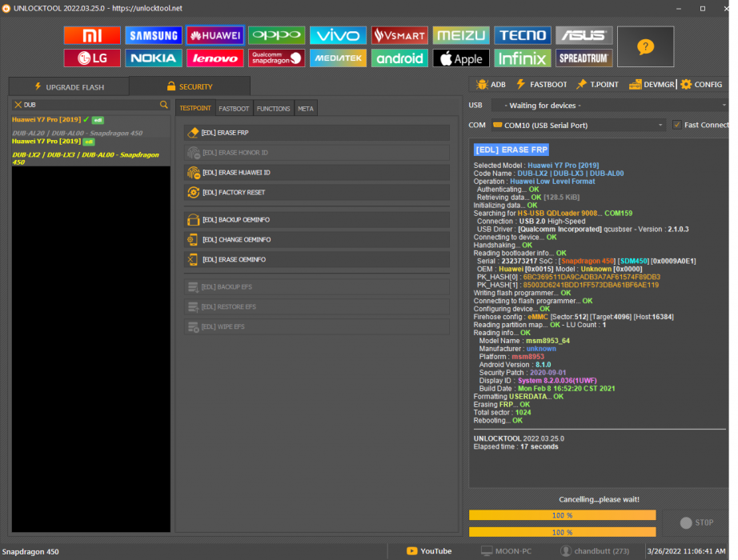This screenshot has height=560, width=738.
Task: Click the [EDL] WIPE EFS entry
Action: (317, 326)
